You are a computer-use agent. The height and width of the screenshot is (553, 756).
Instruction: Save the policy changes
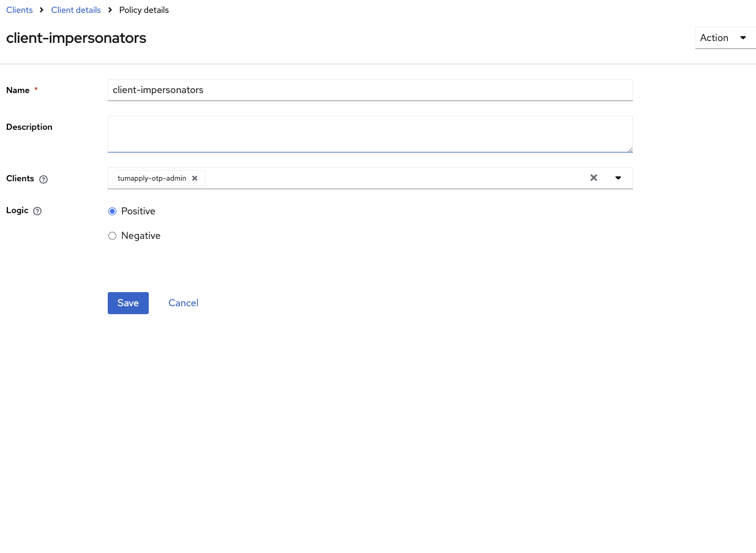(x=128, y=303)
